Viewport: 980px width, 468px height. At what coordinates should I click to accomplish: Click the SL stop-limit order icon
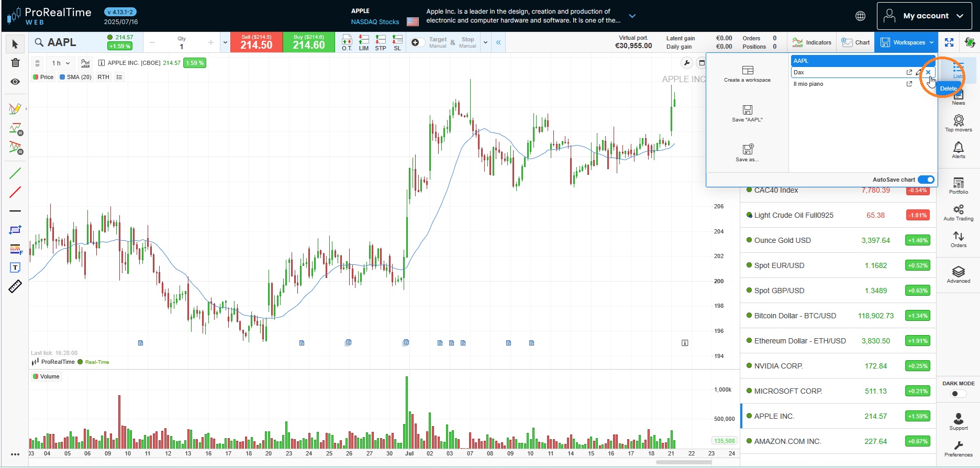click(x=397, y=42)
